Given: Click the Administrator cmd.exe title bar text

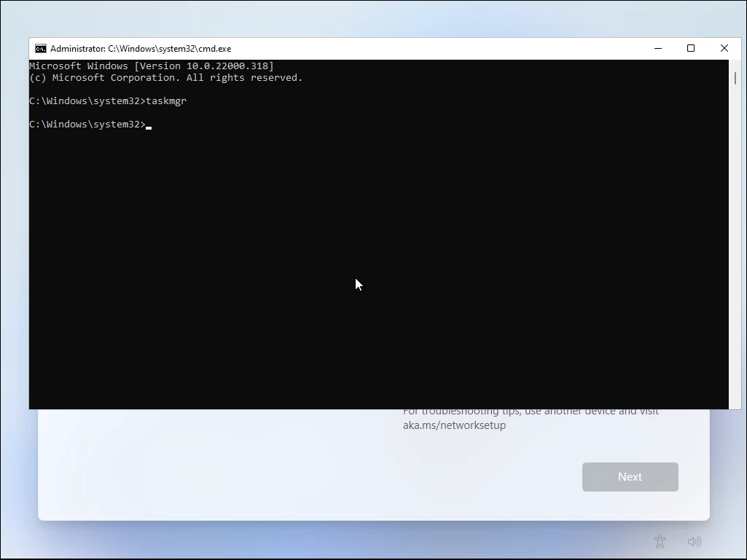Looking at the screenshot, I should click(x=140, y=48).
